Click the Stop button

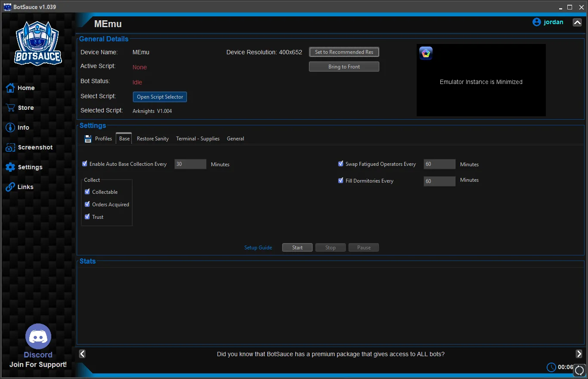[331, 248]
